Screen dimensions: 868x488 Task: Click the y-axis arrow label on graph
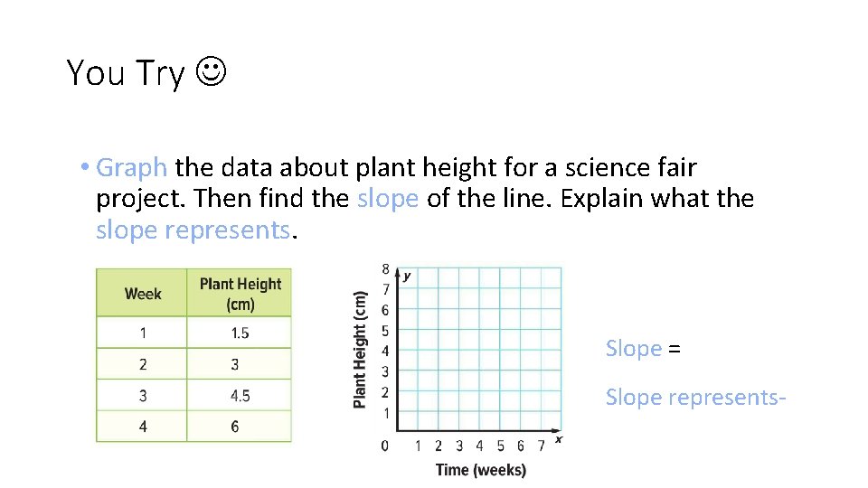coord(407,276)
